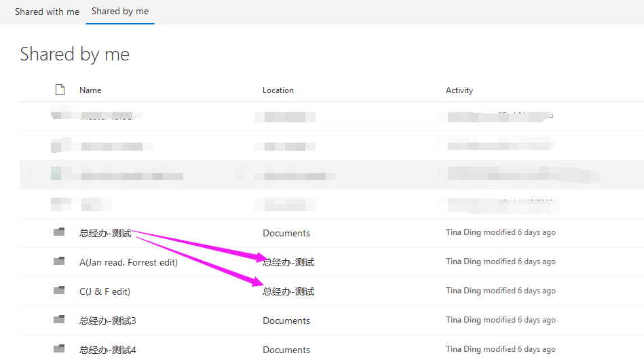Click Documents location for 总经办-测试3
Viewport: 644px width, 362px height.
point(286,321)
